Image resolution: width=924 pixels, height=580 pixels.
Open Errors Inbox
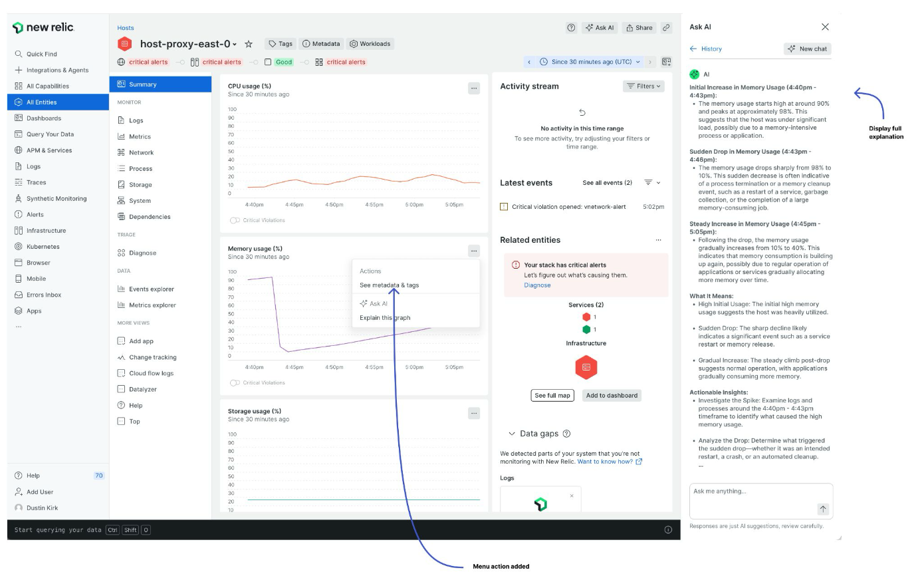point(38,295)
